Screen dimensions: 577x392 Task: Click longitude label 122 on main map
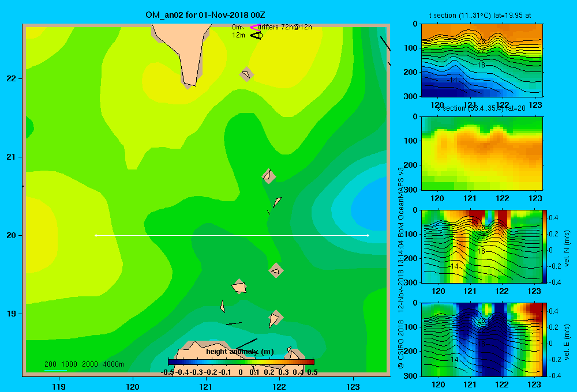click(279, 386)
